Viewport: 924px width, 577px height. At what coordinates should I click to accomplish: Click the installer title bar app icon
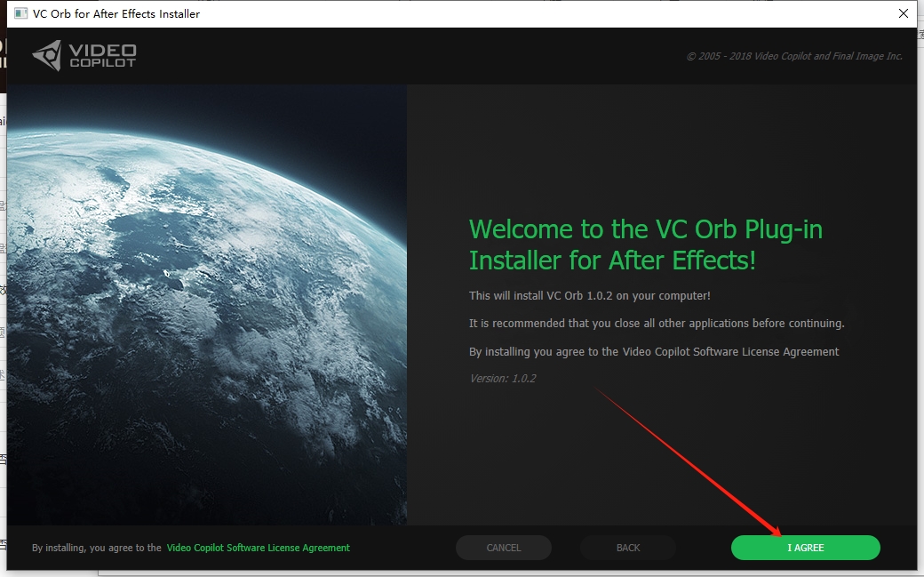tap(20, 13)
